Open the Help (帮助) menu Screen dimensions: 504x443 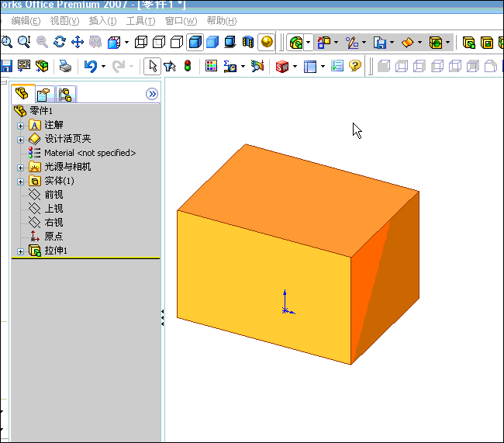pyautogui.click(x=222, y=21)
